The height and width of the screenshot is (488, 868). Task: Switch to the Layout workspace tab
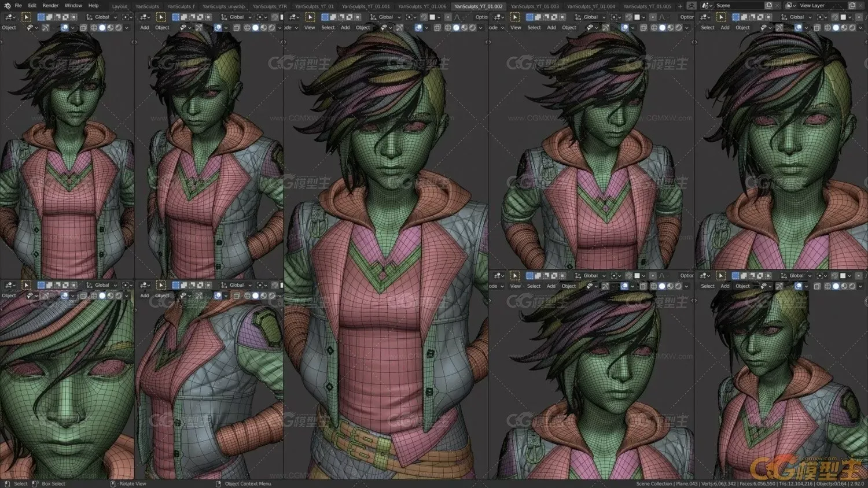[119, 6]
